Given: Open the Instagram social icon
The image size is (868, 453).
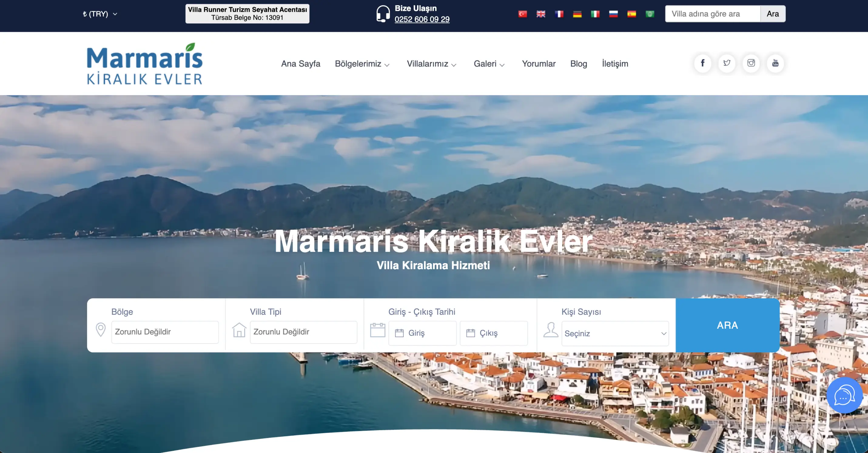Looking at the screenshot, I should pos(751,63).
